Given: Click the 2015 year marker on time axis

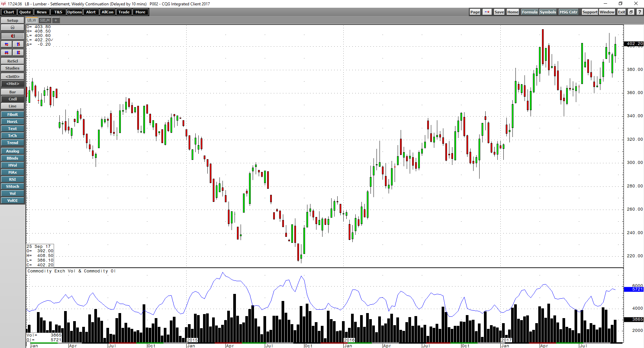Looking at the screenshot, I should 192,340.
